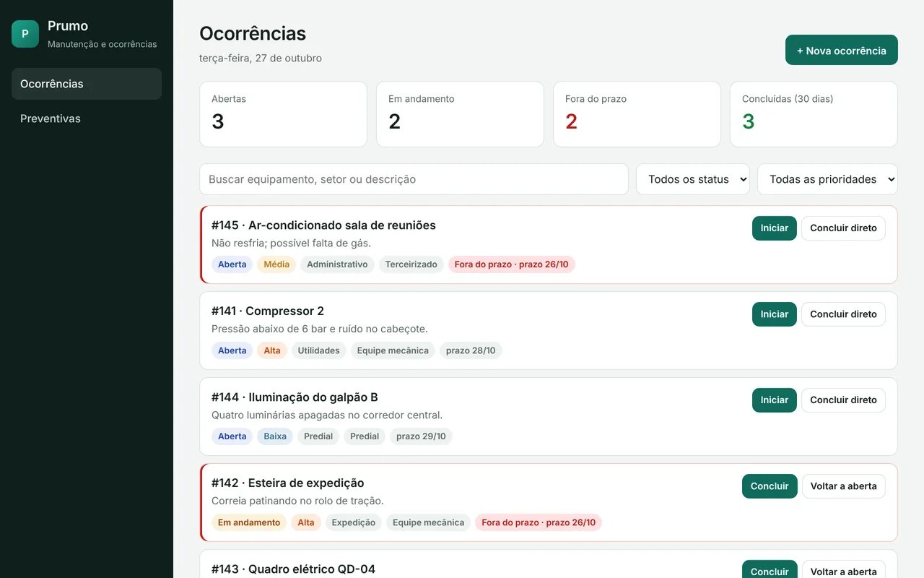Select Concluir direto for the Ar-condicionado occurrence
Viewport: 924px width, 578px height.
[843, 228]
